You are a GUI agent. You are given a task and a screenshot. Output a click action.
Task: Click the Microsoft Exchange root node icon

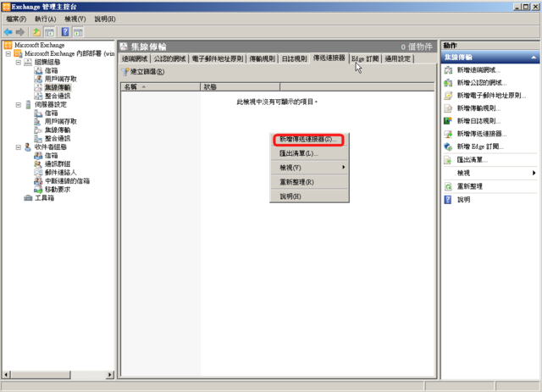coord(8,45)
